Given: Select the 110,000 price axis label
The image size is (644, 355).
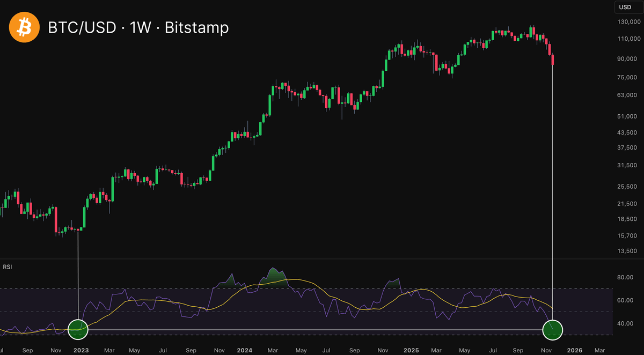Looking at the screenshot, I should pos(630,39).
